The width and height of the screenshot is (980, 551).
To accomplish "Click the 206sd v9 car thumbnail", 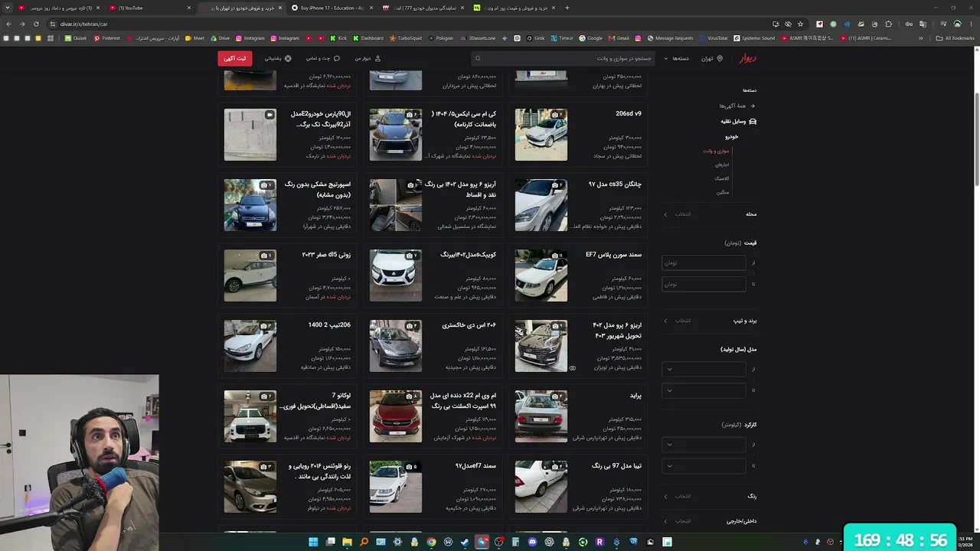I will point(541,135).
